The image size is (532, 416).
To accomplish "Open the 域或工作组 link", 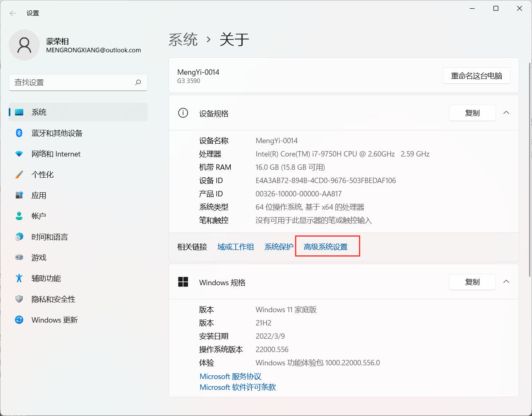I will pos(236,247).
